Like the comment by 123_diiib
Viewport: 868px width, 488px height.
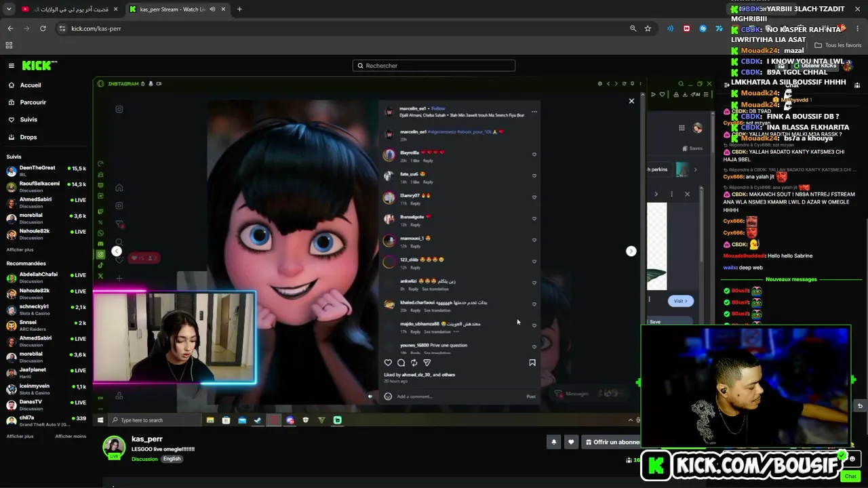click(534, 262)
